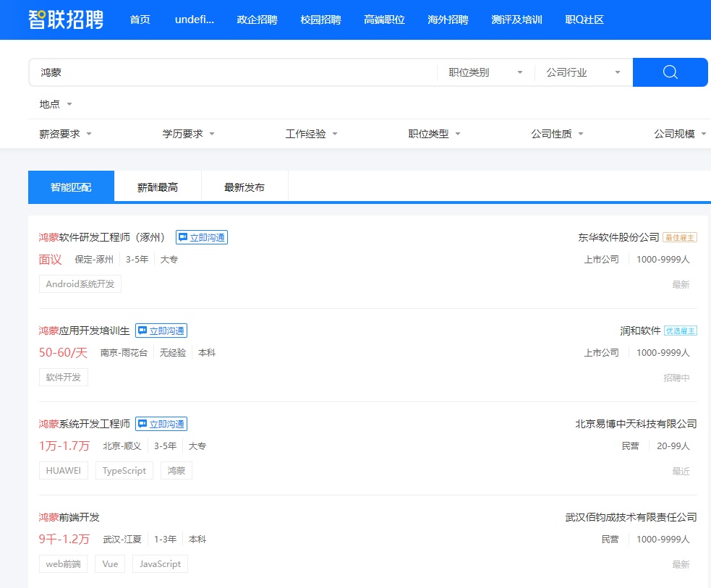The height and width of the screenshot is (588, 711).
Task: Open the 公司规模 filter dropdown
Action: click(x=680, y=134)
